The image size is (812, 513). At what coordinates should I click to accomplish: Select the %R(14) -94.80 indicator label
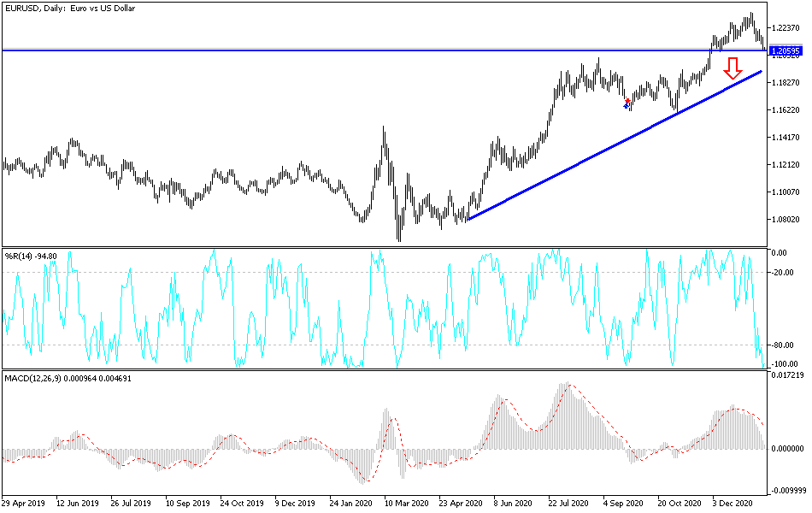(x=31, y=256)
